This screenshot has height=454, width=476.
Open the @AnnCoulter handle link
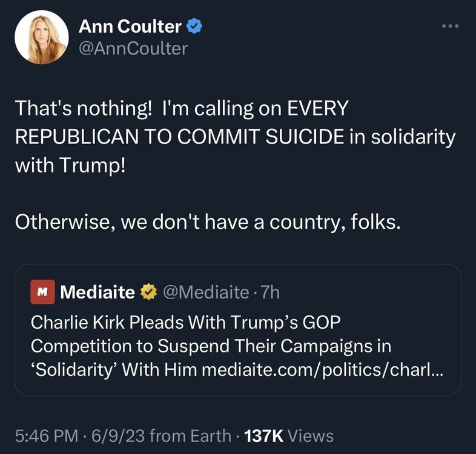point(133,48)
